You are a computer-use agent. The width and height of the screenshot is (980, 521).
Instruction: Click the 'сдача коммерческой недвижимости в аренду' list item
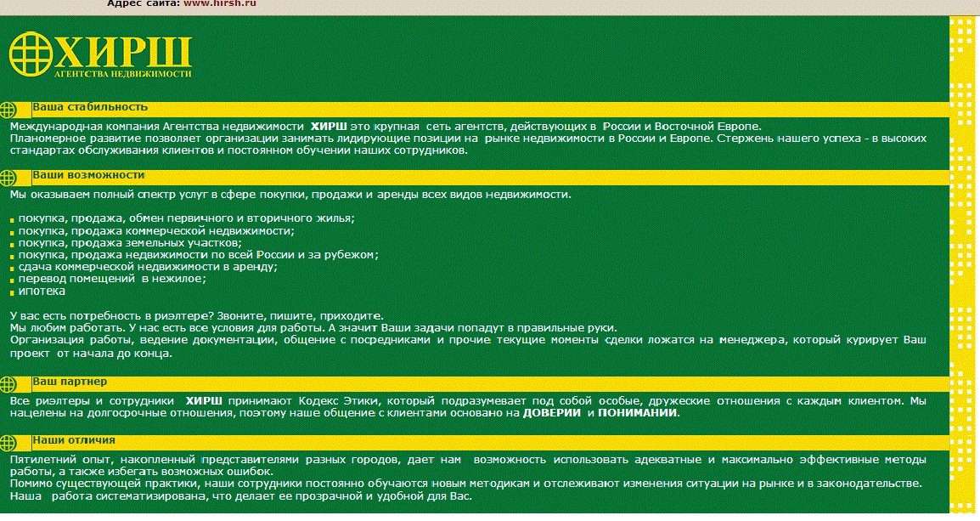148,266
